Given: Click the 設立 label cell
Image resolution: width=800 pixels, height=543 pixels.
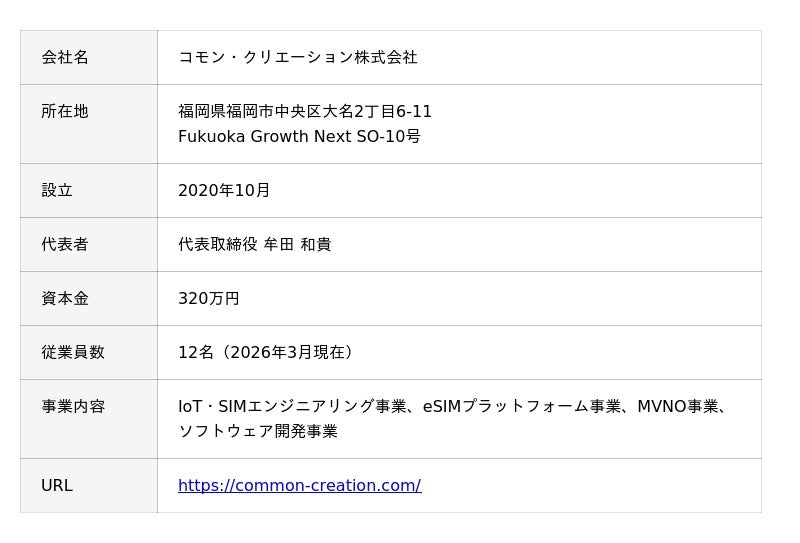Looking at the screenshot, I should point(57,191).
